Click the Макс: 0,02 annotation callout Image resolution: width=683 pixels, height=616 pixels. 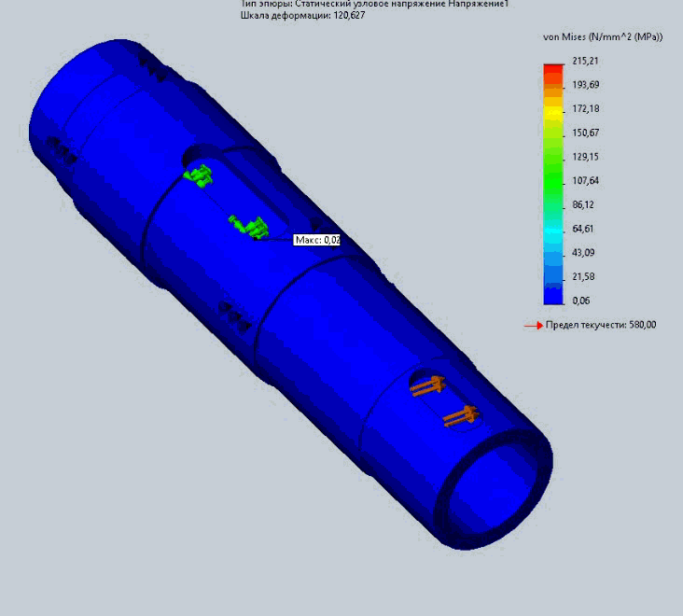[x=317, y=240]
